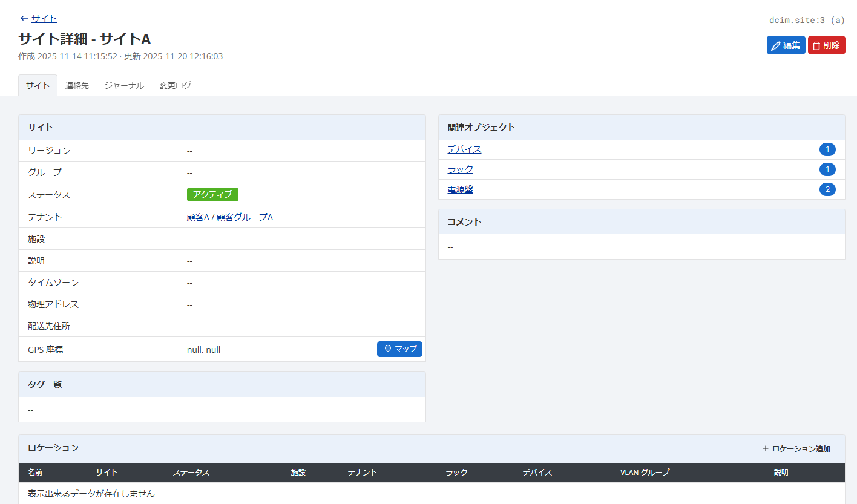The width and height of the screenshot is (857, 504).
Task: Click the ラック count badge showing 1
Action: tap(827, 169)
